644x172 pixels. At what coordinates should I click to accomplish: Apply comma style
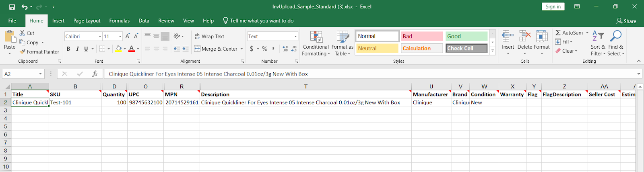pyautogui.click(x=273, y=49)
